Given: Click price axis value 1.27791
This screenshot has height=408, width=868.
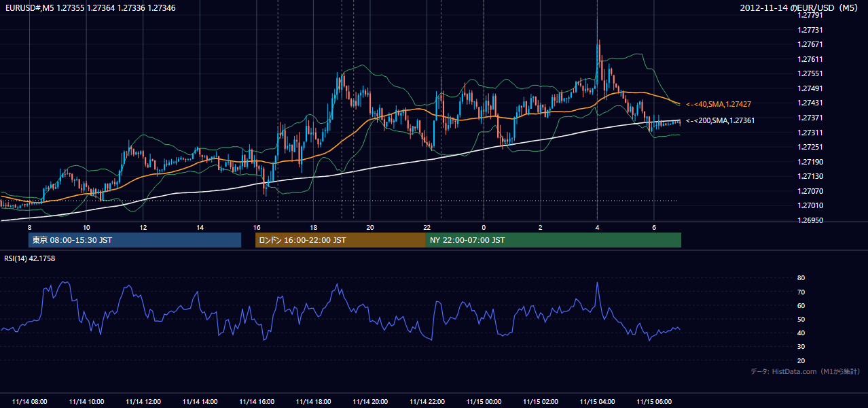Looking at the screenshot, I should (x=810, y=16).
